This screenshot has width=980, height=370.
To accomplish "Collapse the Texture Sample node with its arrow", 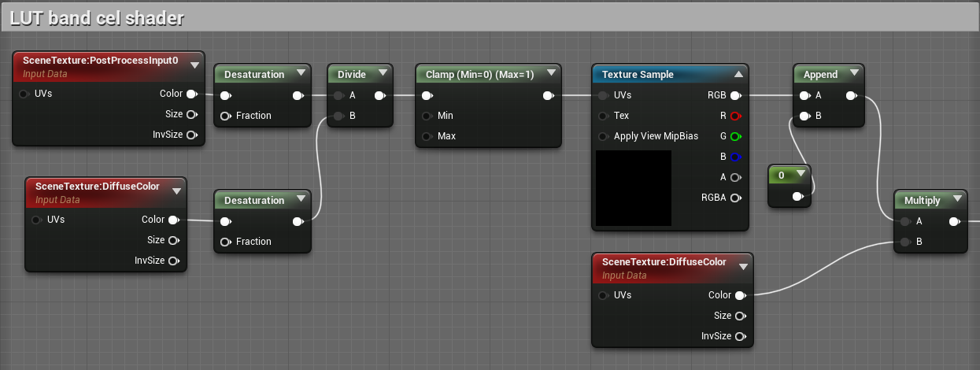I will pos(738,74).
